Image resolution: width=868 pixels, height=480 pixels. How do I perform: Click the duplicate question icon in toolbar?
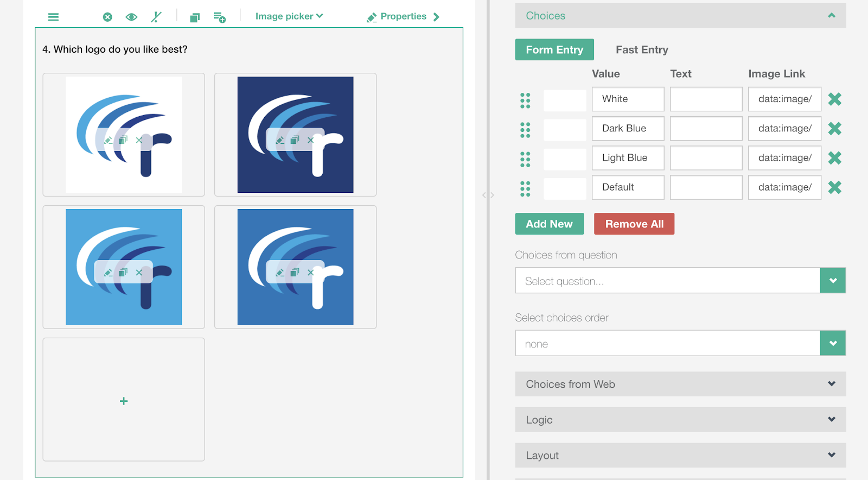(195, 17)
